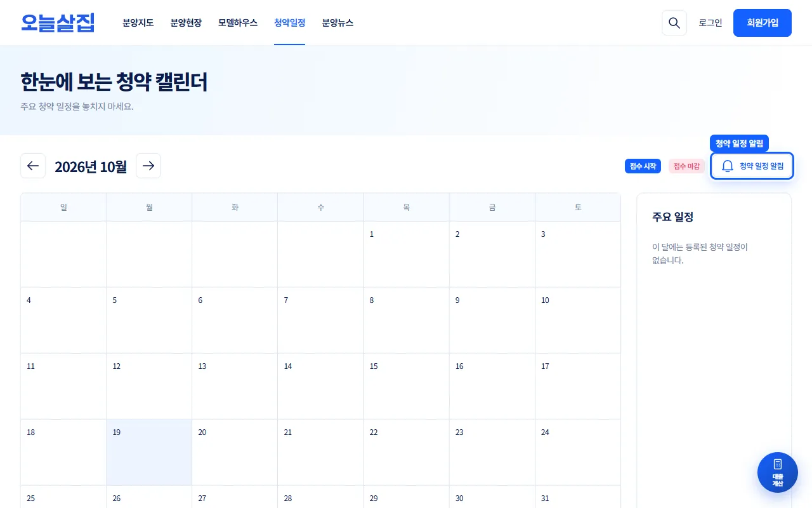Select the 청약일정 menu item

(290, 23)
